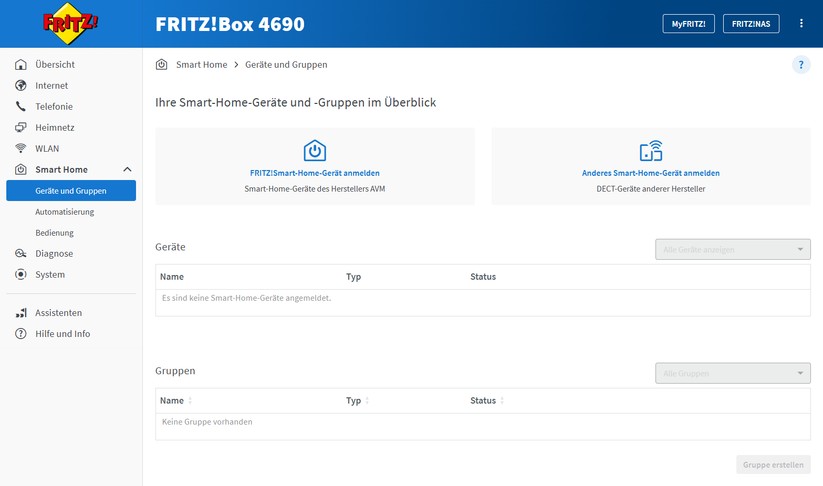Click Smart Home in the breadcrumb
The width and height of the screenshot is (823, 486).
[202, 65]
